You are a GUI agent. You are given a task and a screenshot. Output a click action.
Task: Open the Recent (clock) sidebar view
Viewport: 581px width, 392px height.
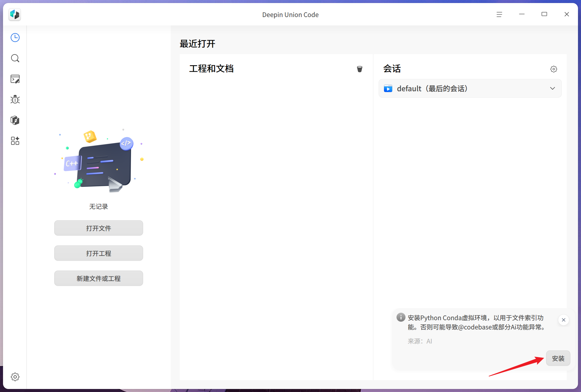(x=15, y=37)
